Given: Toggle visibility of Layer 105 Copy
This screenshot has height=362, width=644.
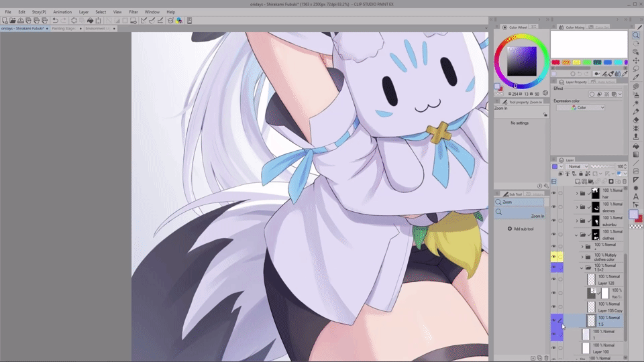Looking at the screenshot, I should tap(553, 307).
